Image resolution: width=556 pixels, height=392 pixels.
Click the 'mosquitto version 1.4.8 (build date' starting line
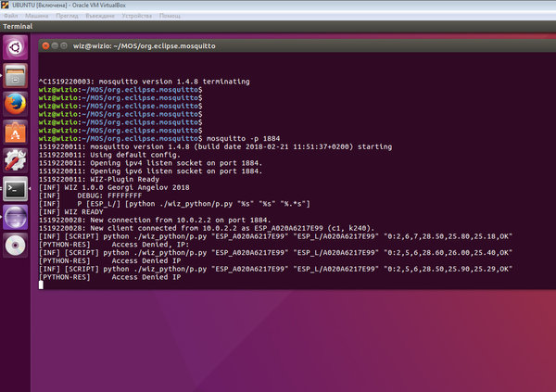click(x=215, y=146)
